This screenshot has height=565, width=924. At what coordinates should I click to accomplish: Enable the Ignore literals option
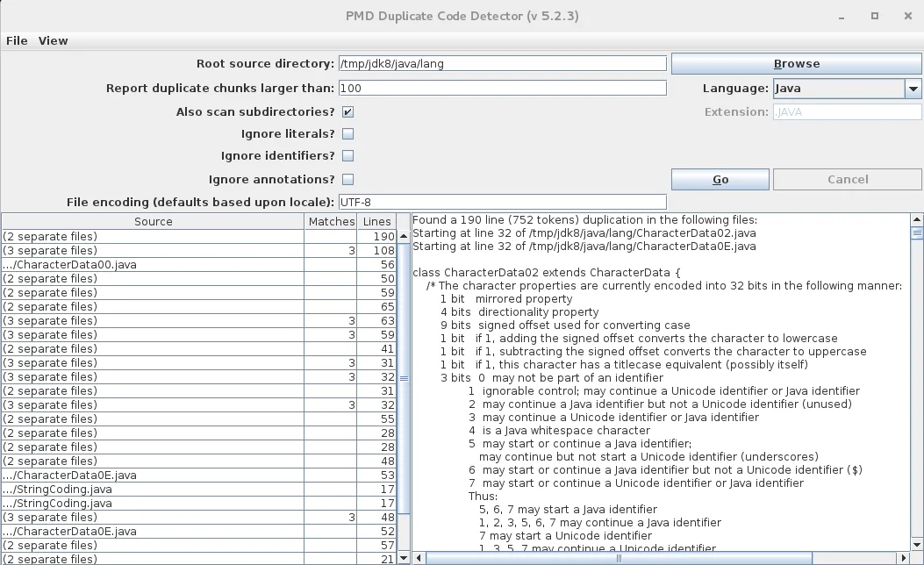(x=347, y=133)
